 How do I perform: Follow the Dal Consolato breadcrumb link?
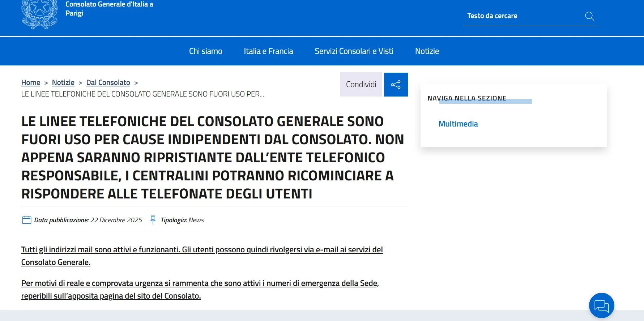point(108,83)
